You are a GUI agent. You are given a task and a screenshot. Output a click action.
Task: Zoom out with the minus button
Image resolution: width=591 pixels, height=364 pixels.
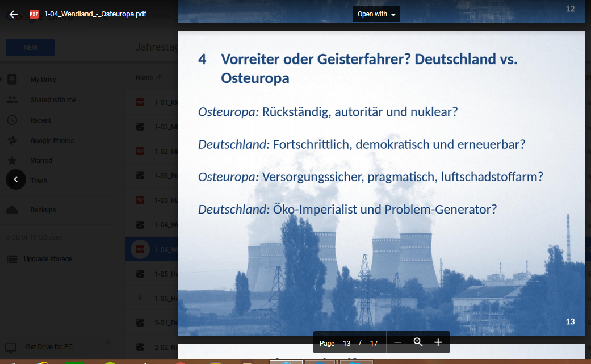(397, 342)
